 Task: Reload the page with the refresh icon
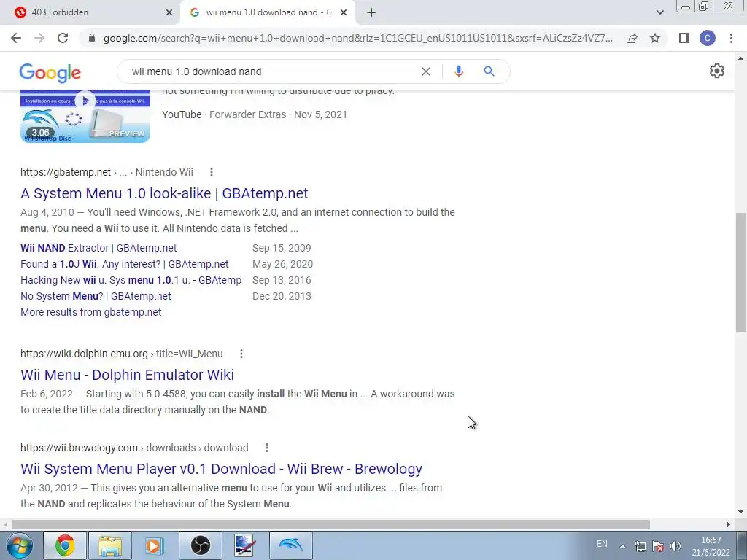tap(63, 38)
